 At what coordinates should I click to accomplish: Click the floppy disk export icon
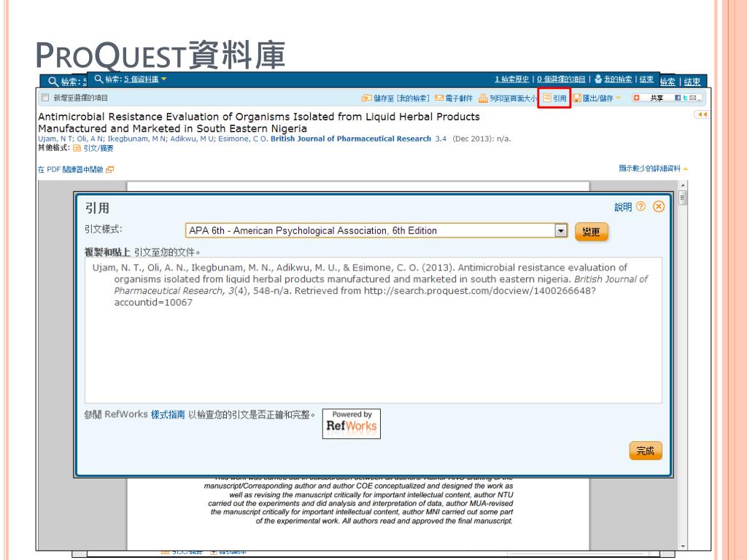tap(577, 98)
